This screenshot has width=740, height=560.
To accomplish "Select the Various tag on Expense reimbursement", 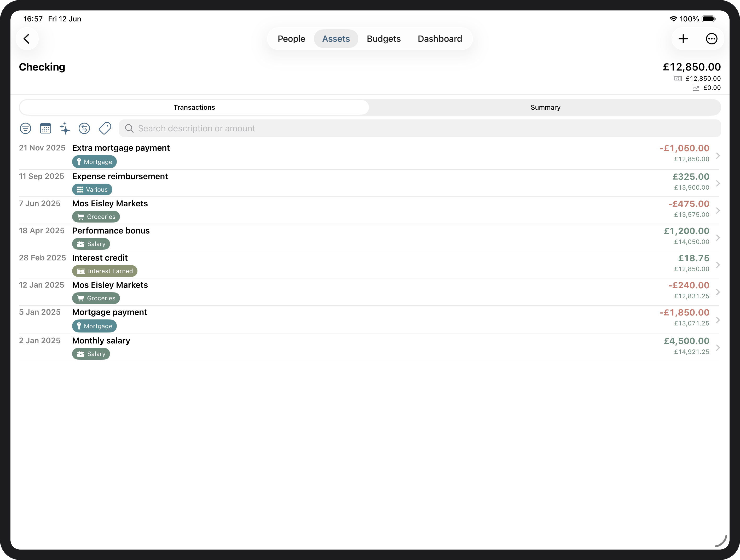I will click(92, 190).
